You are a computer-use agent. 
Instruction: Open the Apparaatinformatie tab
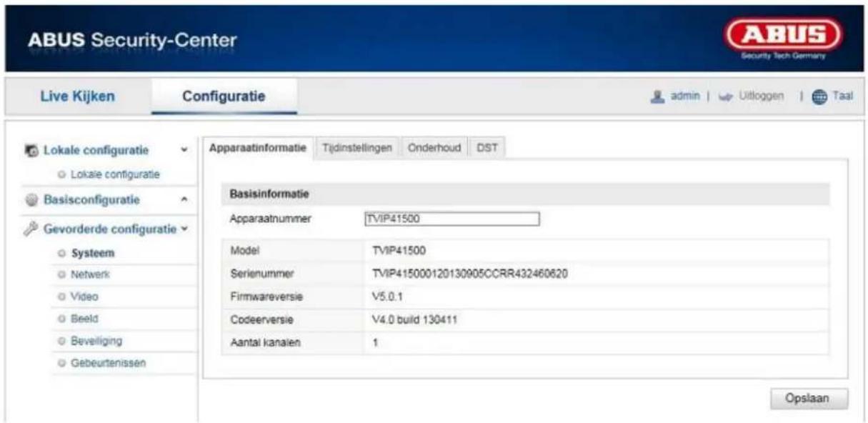pos(257,148)
